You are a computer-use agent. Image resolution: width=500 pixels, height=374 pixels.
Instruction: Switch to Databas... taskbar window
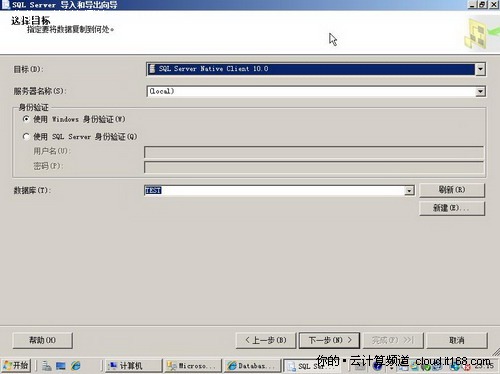252,366
